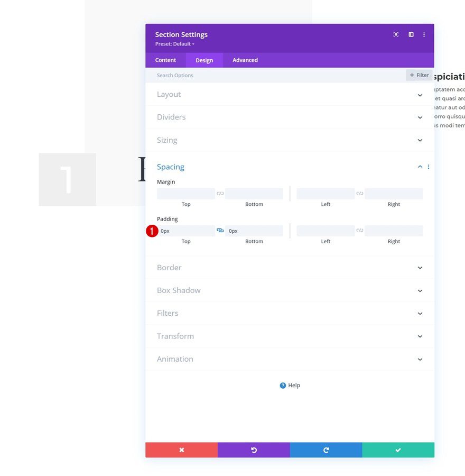Click the Help question mark icon

pyautogui.click(x=282, y=385)
